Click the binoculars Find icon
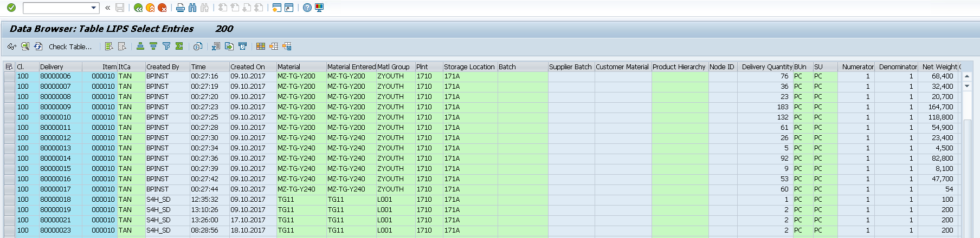This screenshot has width=980, height=238. tap(192, 8)
